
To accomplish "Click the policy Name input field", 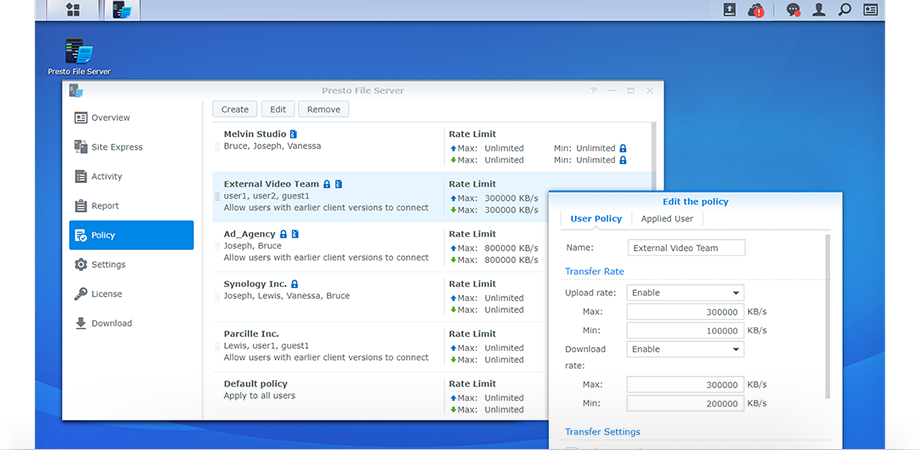I will pos(686,248).
